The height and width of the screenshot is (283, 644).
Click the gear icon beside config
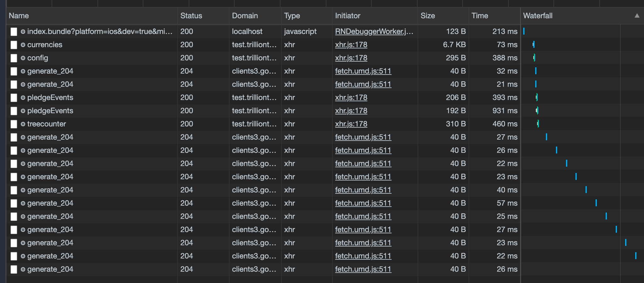23,58
